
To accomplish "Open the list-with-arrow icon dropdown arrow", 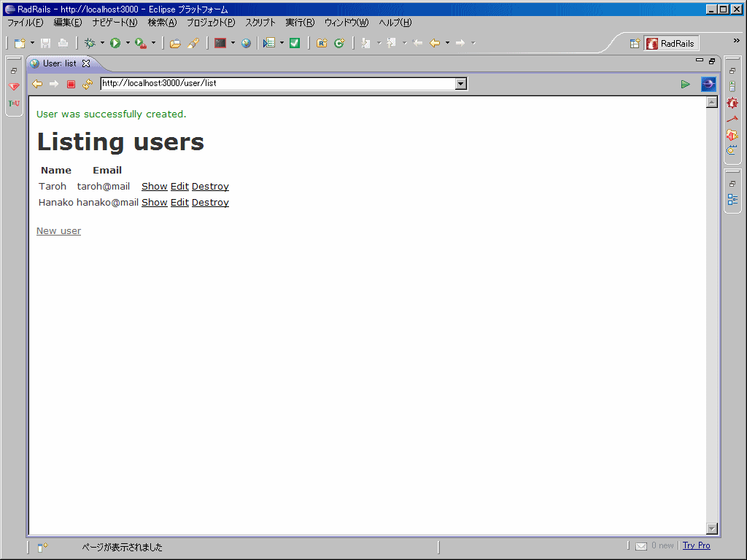I will [282, 43].
